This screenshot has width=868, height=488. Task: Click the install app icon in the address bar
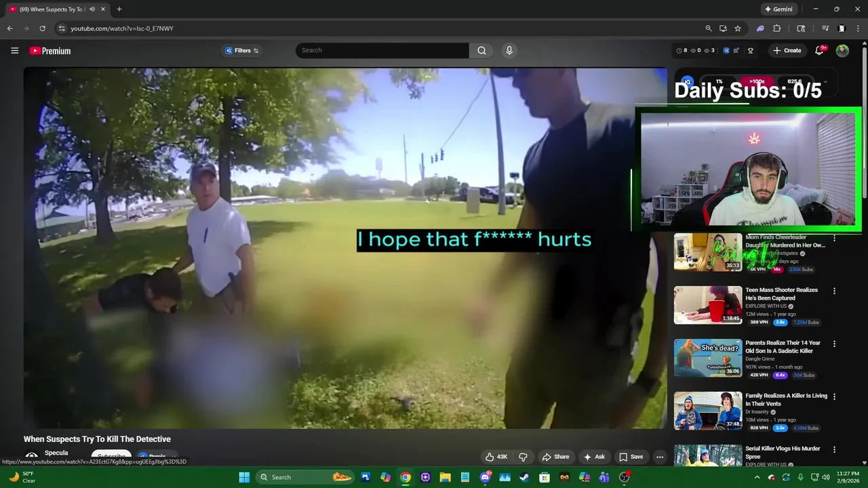click(x=723, y=28)
